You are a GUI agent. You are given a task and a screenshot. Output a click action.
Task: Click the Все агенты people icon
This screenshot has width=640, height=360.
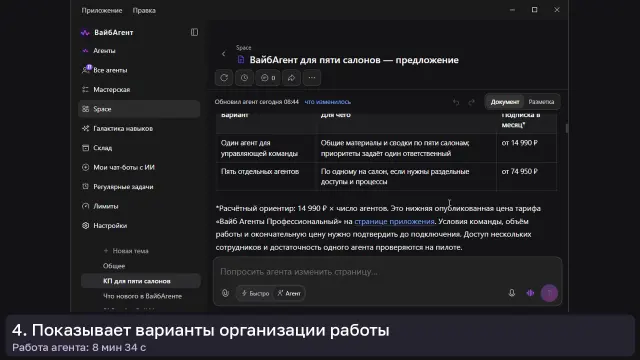pos(85,70)
